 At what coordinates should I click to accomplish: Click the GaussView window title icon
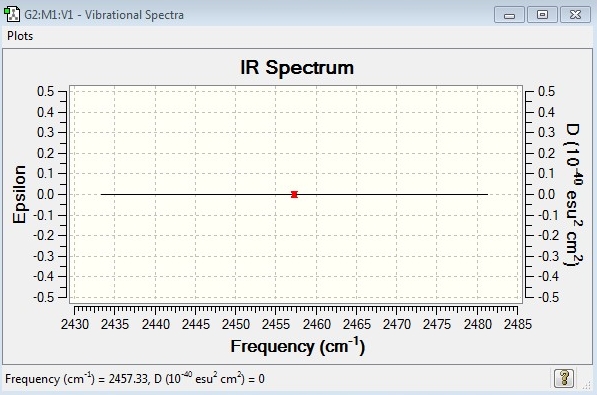point(11,15)
